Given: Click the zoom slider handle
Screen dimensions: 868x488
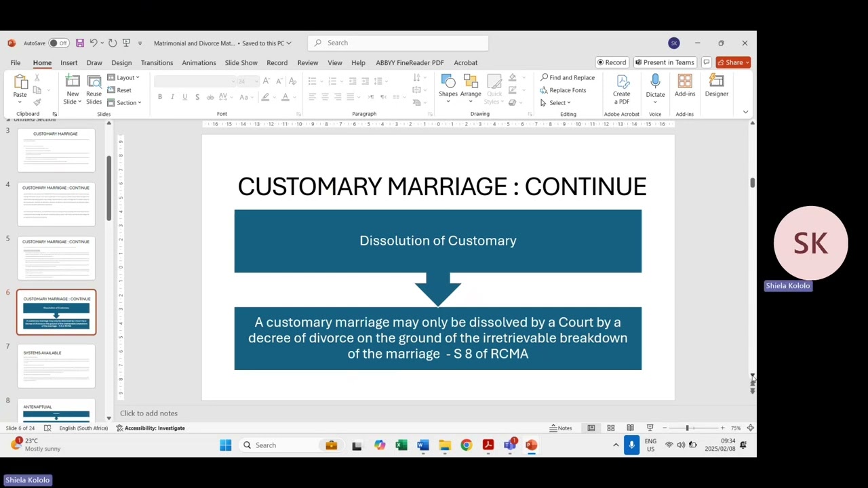Looking at the screenshot, I should [687, 428].
